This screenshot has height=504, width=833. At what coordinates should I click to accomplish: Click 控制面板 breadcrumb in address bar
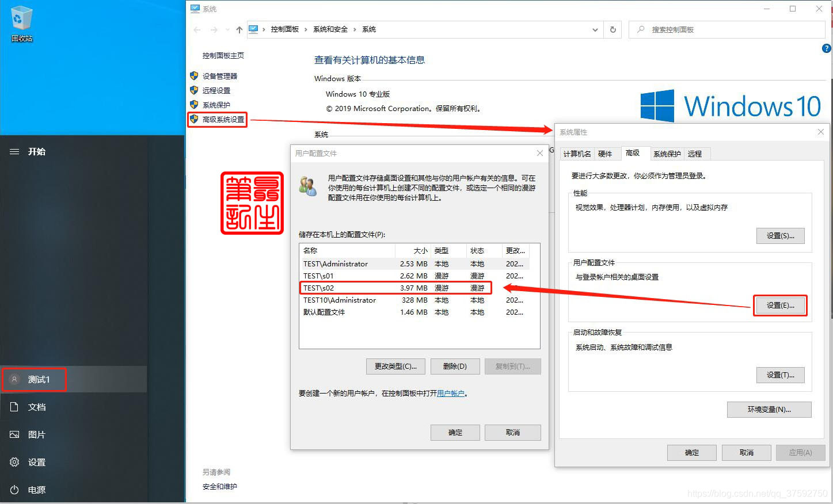[x=284, y=29]
